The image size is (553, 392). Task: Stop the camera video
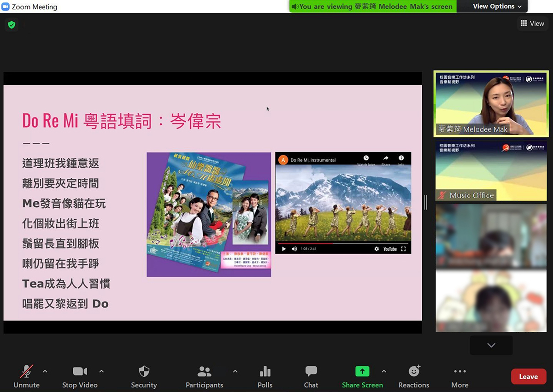(80, 376)
